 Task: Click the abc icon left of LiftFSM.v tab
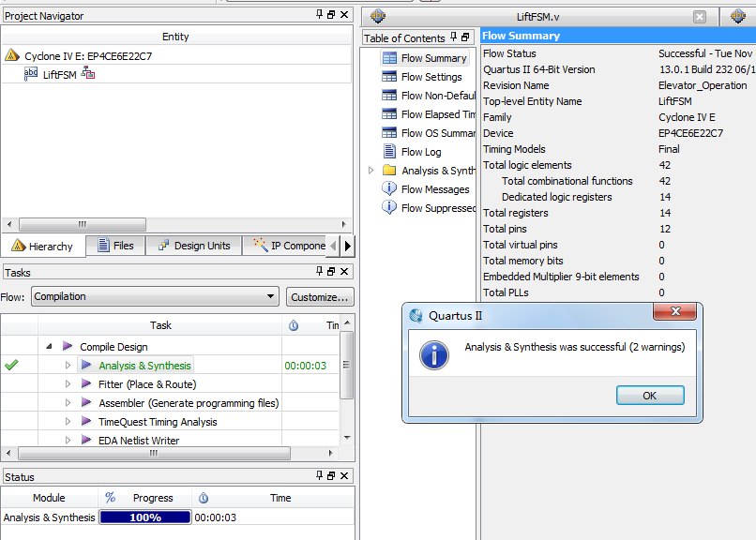coord(378,16)
